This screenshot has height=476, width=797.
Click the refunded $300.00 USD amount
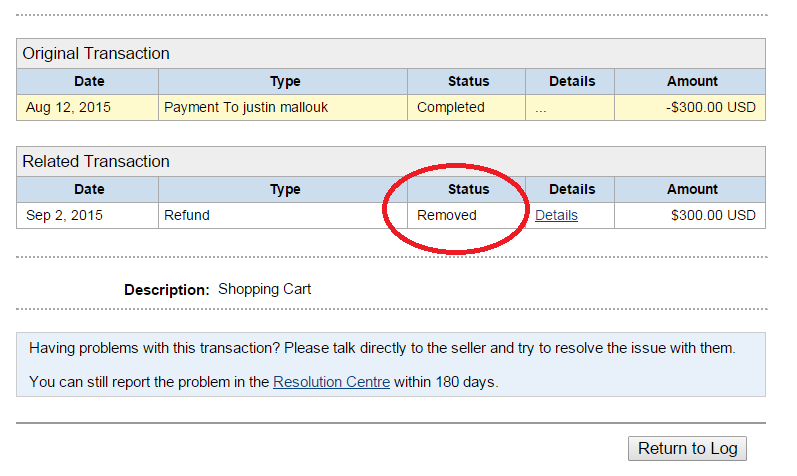tap(713, 215)
